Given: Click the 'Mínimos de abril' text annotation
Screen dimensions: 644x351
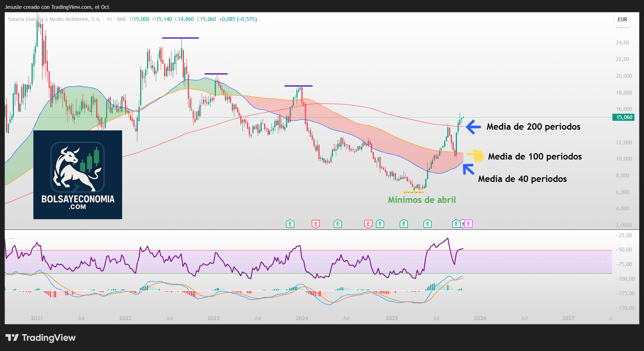Looking at the screenshot, I should tap(422, 200).
